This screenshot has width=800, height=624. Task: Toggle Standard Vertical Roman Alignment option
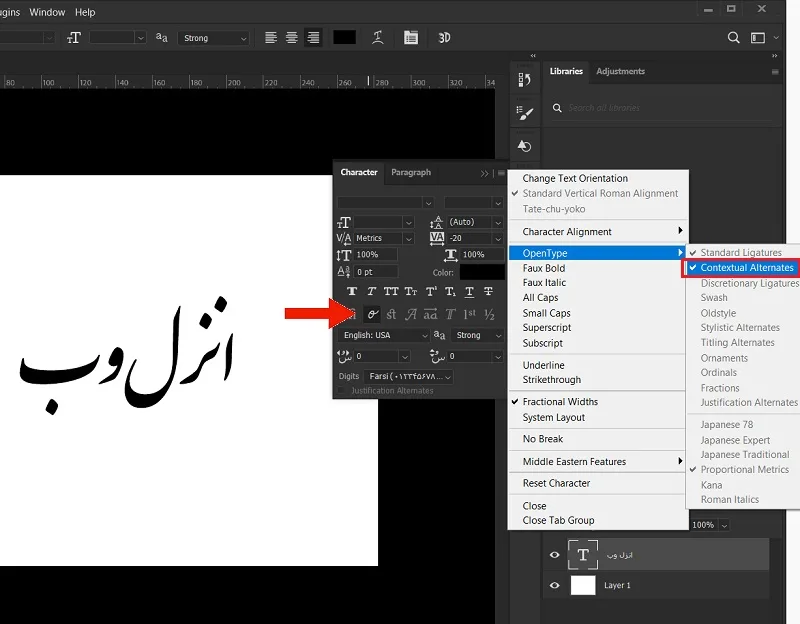[x=600, y=193]
